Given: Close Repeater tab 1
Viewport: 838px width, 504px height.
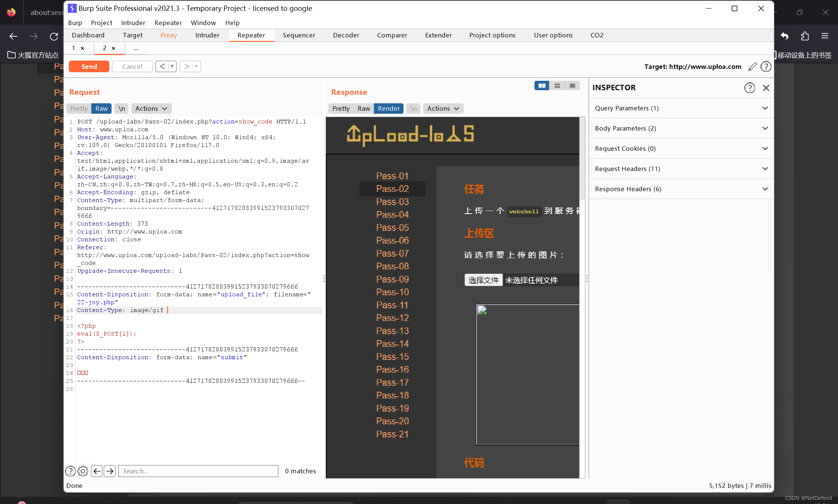Looking at the screenshot, I should (82, 48).
